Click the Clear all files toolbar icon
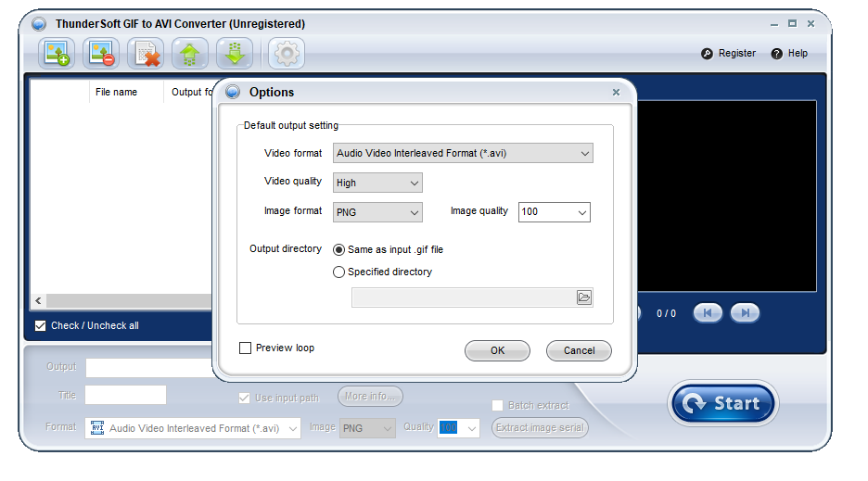 tap(146, 54)
